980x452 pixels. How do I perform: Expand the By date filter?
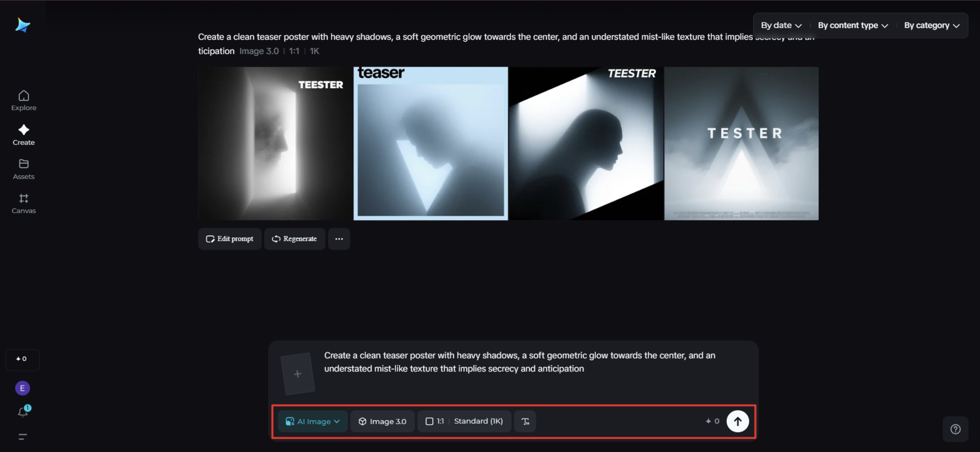pyautogui.click(x=781, y=25)
